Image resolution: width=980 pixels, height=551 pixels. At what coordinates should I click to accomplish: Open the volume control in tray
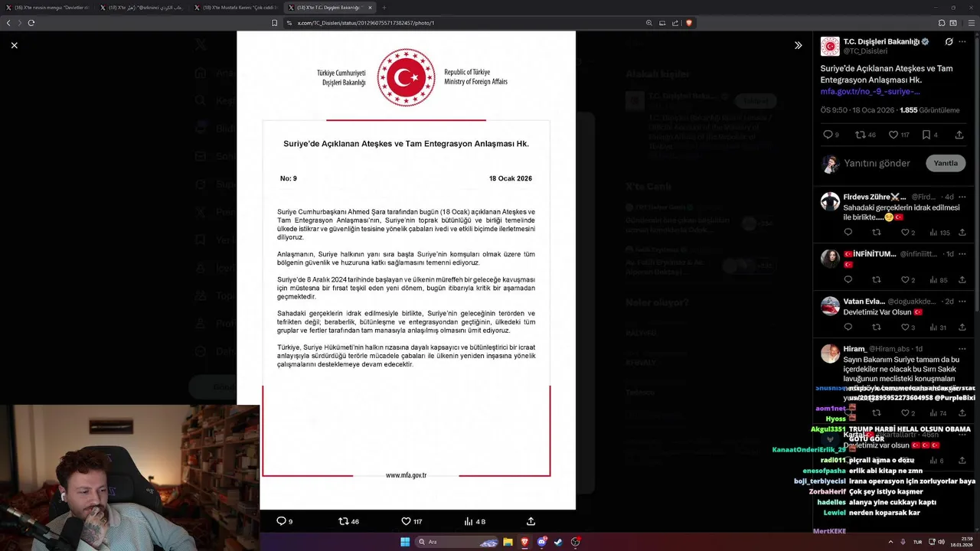(941, 542)
